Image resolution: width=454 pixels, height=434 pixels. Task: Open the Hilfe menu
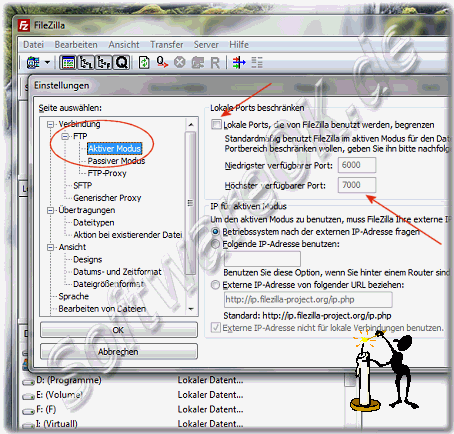click(239, 45)
